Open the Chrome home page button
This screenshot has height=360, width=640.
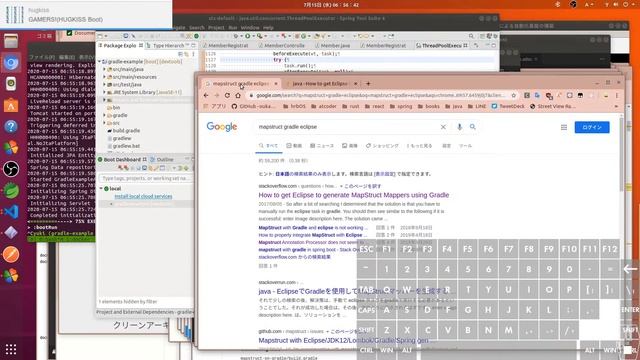pyautogui.click(x=238, y=95)
